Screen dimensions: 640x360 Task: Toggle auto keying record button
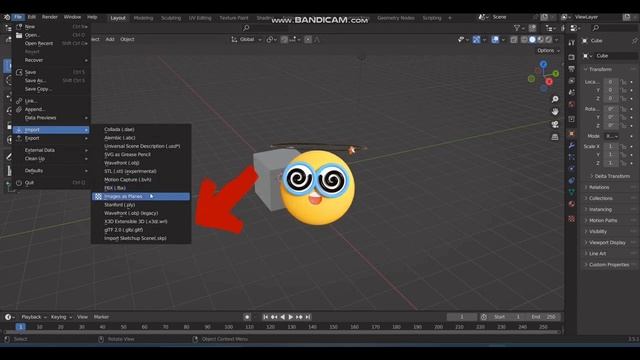(247, 317)
